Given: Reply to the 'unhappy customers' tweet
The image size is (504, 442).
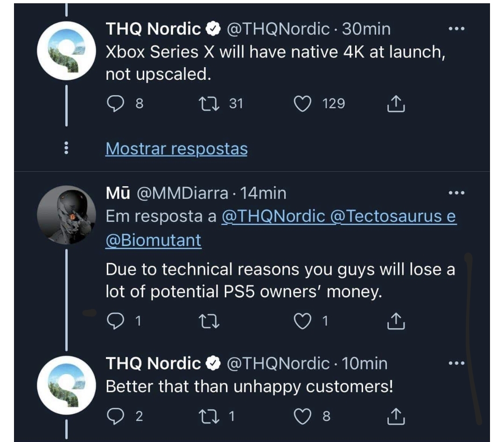Looking at the screenshot, I should [x=114, y=416].
